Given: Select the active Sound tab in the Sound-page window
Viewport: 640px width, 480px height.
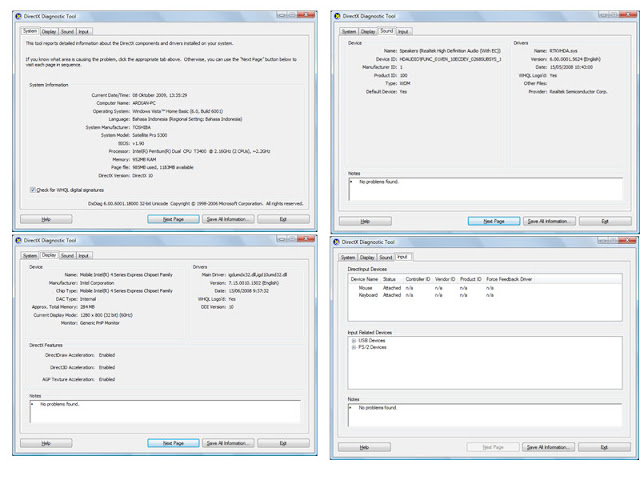Looking at the screenshot, I should (x=387, y=31).
